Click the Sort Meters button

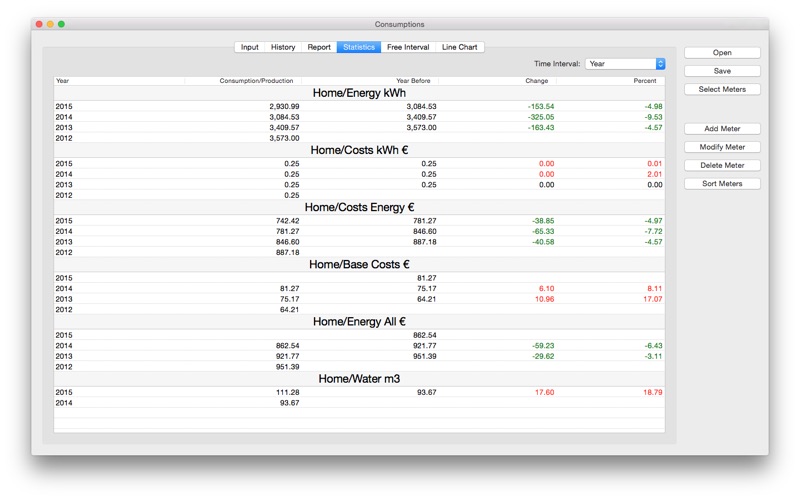[722, 184]
